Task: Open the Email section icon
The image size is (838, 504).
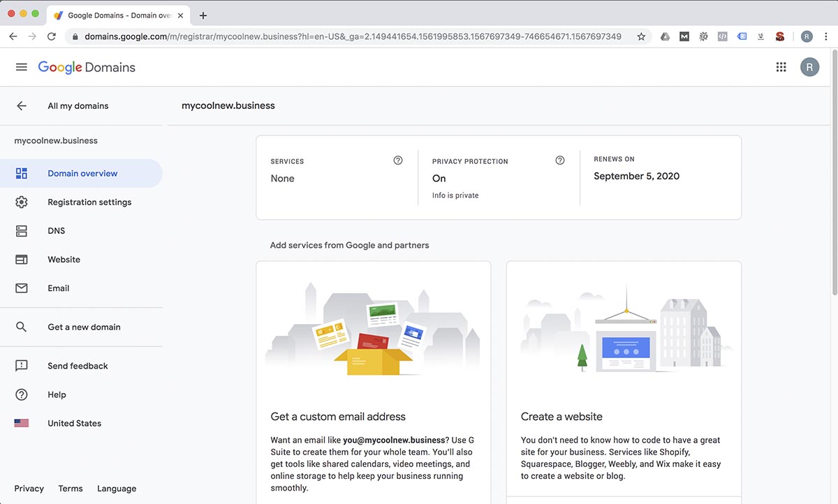Action: coord(21,288)
